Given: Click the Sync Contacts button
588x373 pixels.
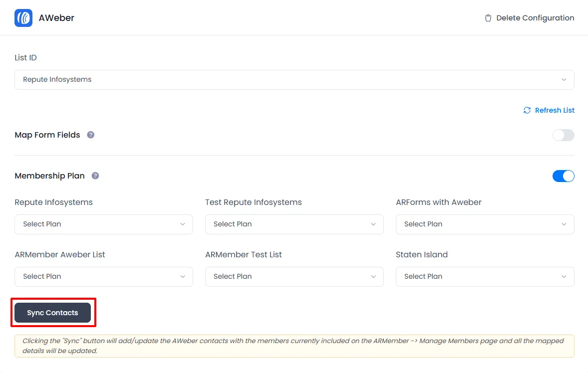Looking at the screenshot, I should pos(53,312).
